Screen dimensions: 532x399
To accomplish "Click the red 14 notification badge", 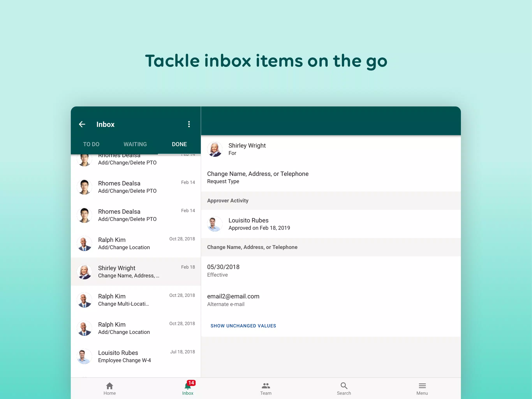I will (x=191, y=383).
